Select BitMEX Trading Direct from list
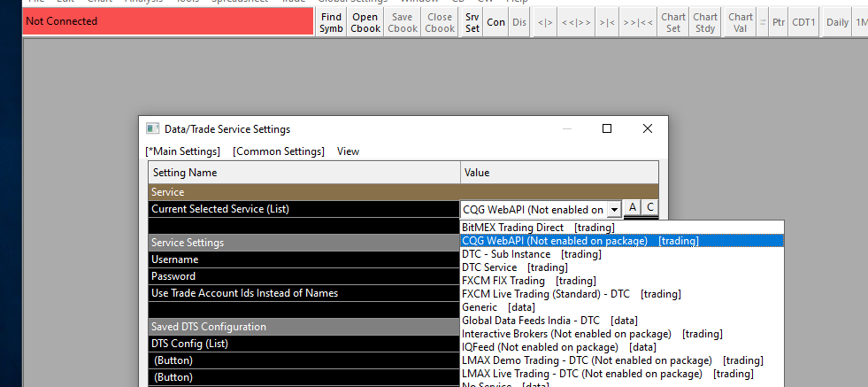Screen dimensions: 868x387 point(622,228)
